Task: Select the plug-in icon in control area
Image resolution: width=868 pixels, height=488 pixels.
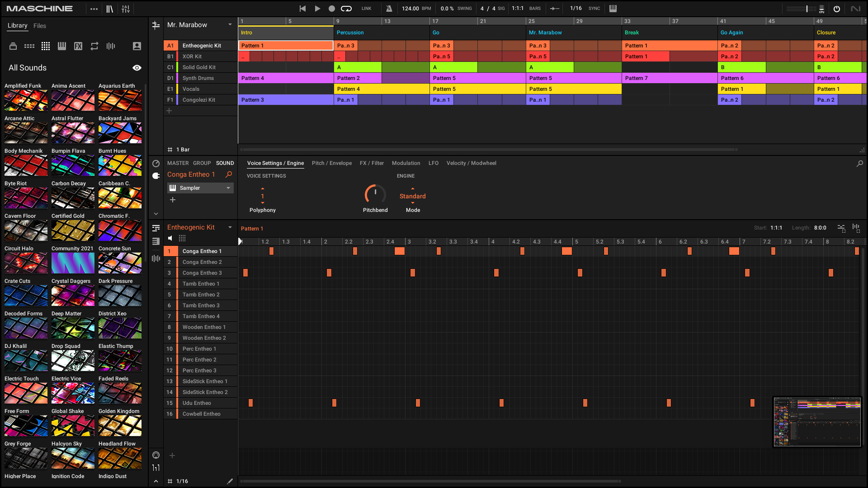Action: pyautogui.click(x=156, y=176)
